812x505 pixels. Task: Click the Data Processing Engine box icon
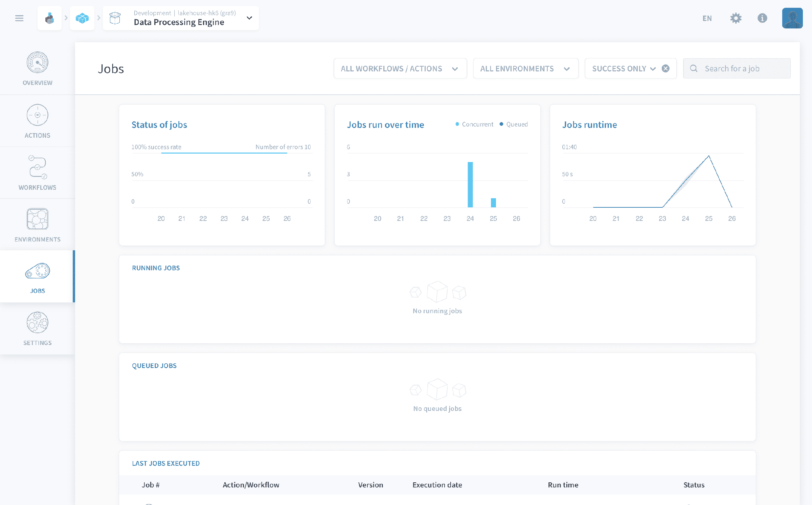pyautogui.click(x=115, y=18)
